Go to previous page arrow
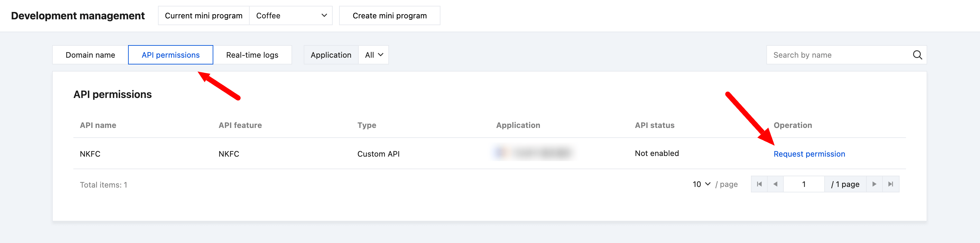This screenshot has width=980, height=243. [775, 184]
